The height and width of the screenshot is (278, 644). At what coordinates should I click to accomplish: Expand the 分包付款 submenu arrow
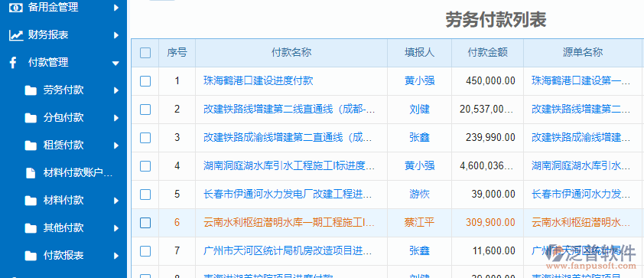click(x=116, y=118)
